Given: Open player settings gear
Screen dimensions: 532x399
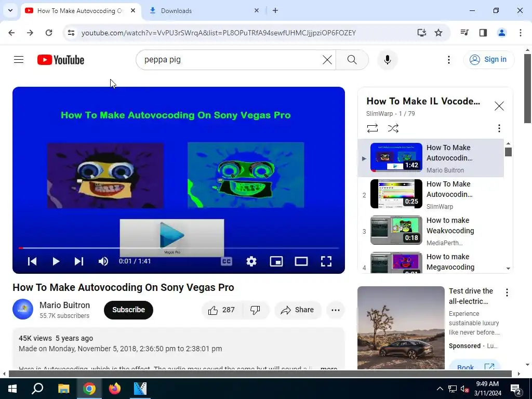Looking at the screenshot, I should pyautogui.click(x=251, y=261).
